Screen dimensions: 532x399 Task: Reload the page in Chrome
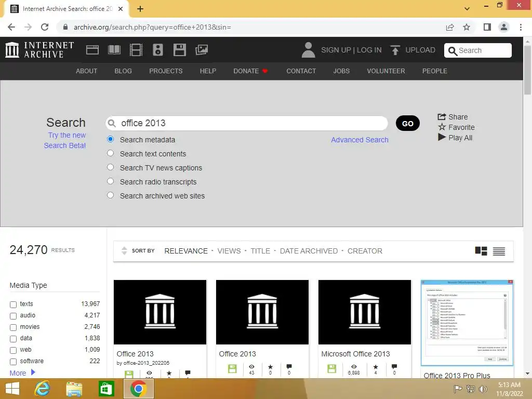45,27
